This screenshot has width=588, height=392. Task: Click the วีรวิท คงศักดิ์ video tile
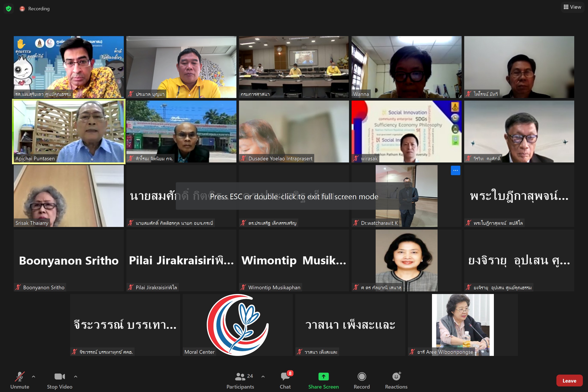(519, 132)
